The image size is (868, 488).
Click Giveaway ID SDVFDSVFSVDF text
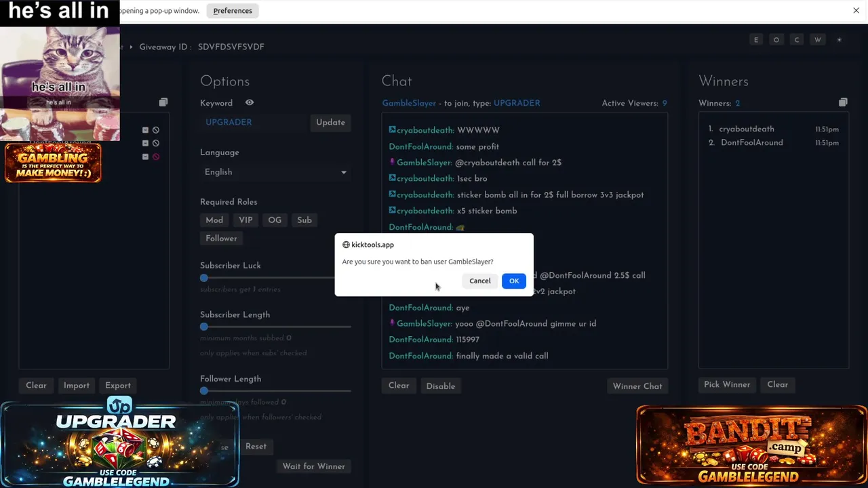pyautogui.click(x=231, y=47)
